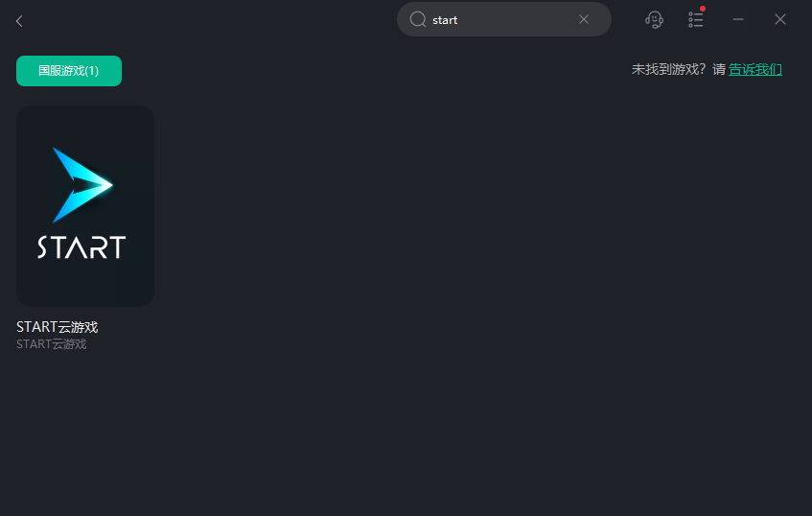The height and width of the screenshot is (516, 812).
Task: Click the red notification dot on menu icon
Action: click(703, 9)
